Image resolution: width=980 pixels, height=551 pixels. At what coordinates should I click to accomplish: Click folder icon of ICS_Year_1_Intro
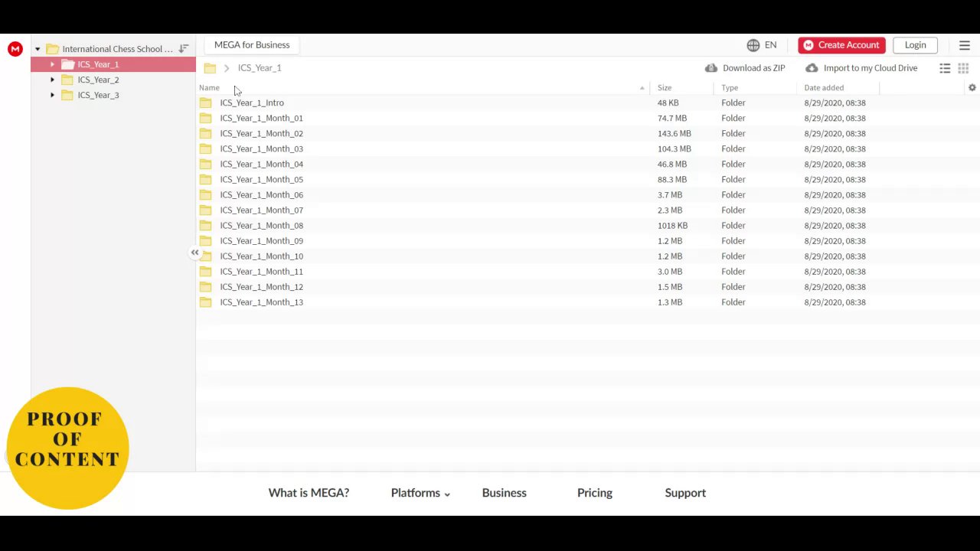pos(205,103)
